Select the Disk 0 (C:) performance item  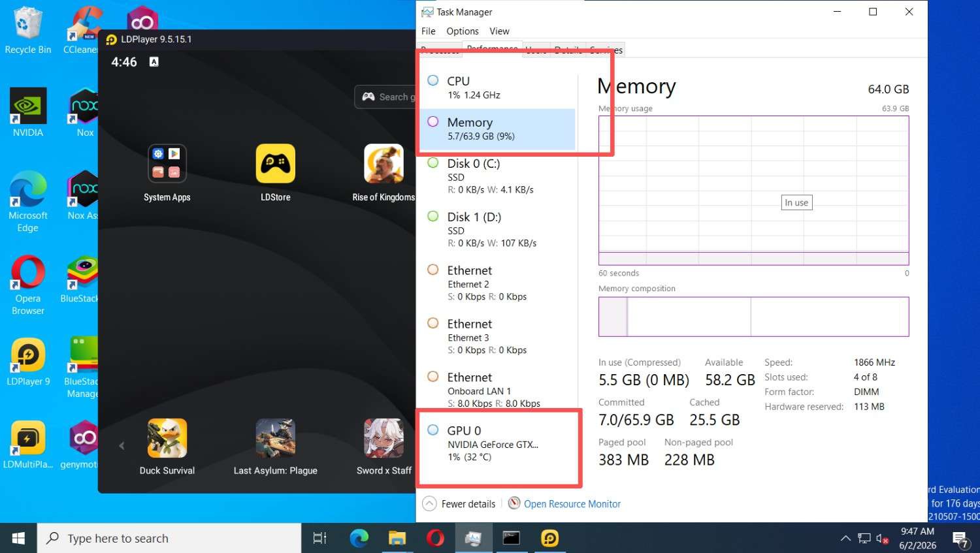click(497, 176)
